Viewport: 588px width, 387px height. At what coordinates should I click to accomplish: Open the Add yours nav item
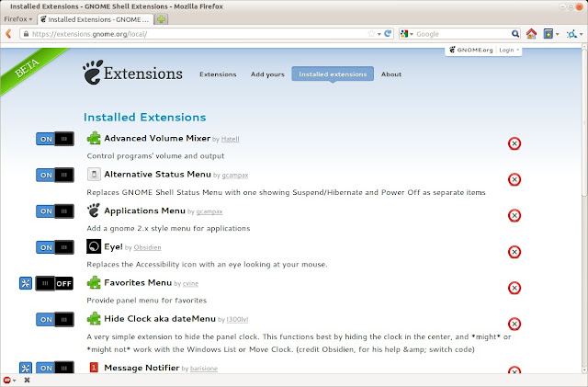267,74
